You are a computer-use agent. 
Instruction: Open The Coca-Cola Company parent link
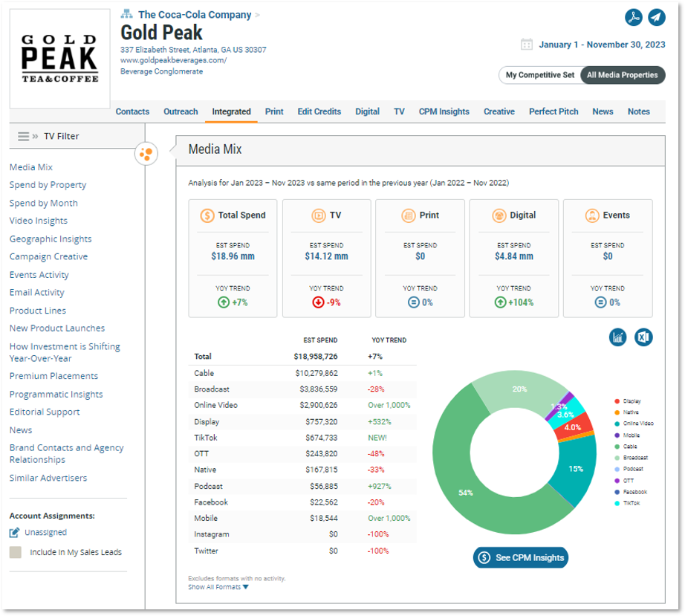[x=195, y=15]
